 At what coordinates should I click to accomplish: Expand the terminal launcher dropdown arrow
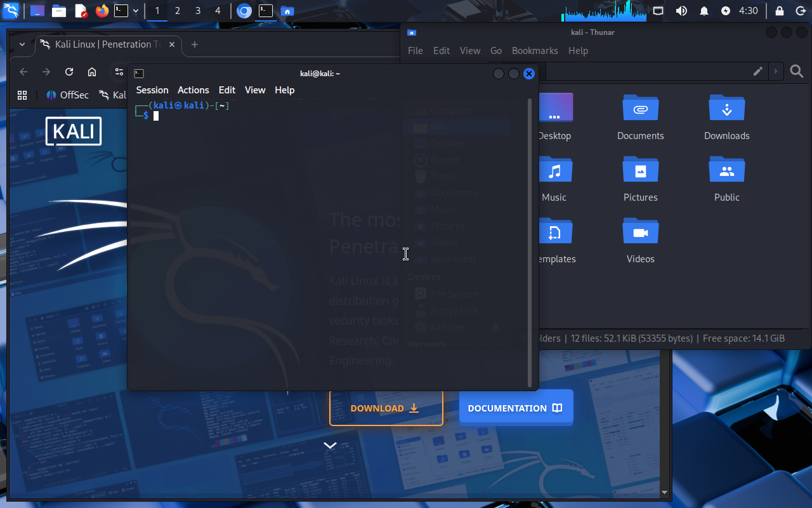136,11
